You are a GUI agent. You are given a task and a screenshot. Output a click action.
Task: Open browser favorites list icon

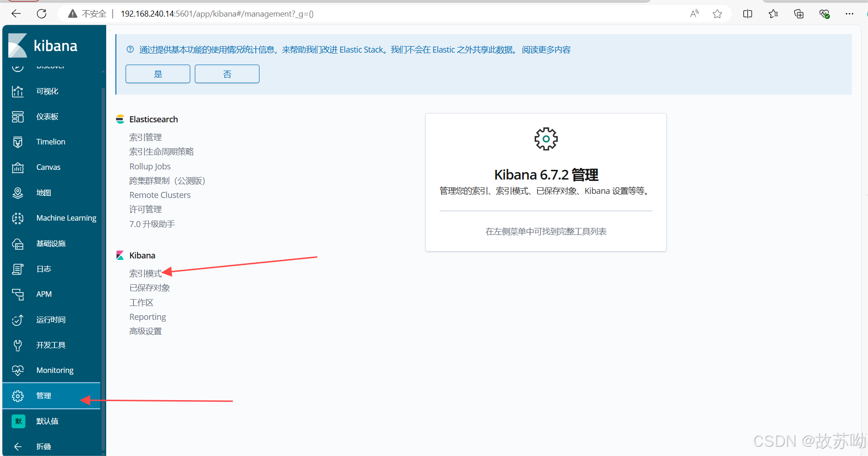pyautogui.click(x=773, y=14)
